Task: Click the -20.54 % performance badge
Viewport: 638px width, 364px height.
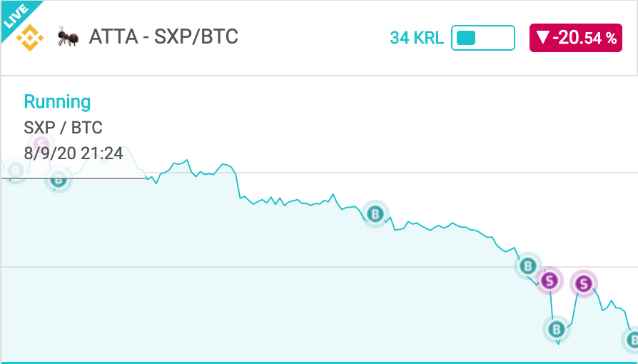Action: [x=576, y=38]
